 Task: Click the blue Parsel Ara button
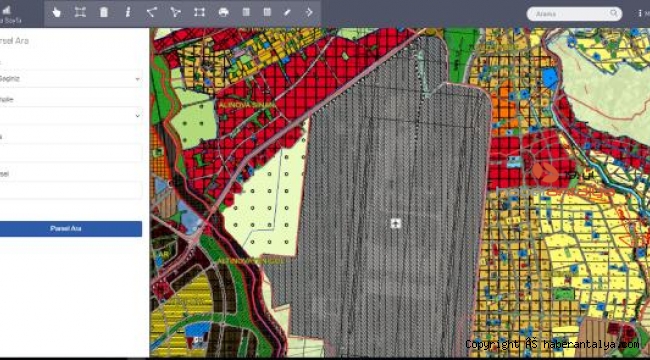[x=70, y=229]
